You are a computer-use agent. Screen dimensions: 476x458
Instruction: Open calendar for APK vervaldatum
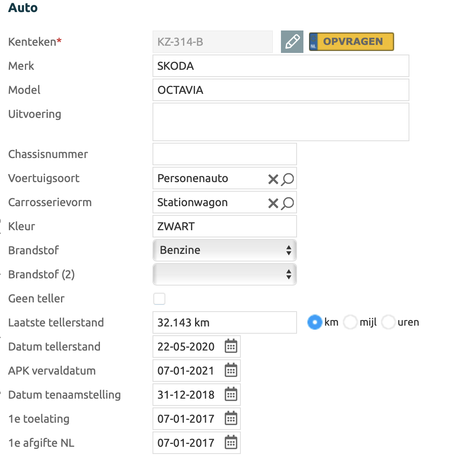coord(231,371)
